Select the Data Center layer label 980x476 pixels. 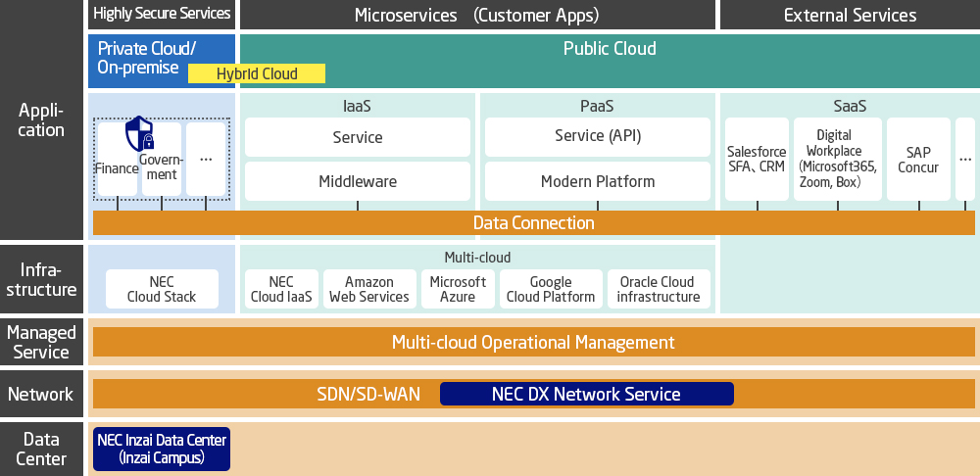pyautogui.click(x=41, y=450)
